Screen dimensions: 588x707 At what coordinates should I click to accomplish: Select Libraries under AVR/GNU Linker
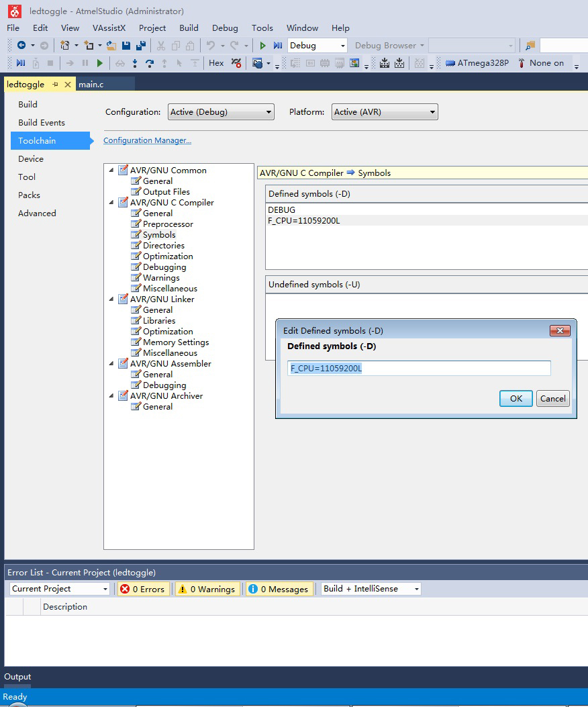(159, 320)
